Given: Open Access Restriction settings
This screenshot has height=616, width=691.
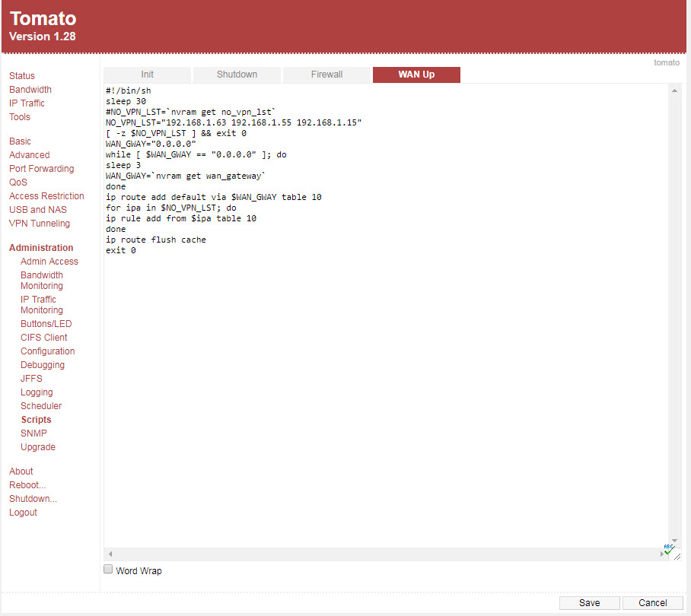Looking at the screenshot, I should 46,196.
